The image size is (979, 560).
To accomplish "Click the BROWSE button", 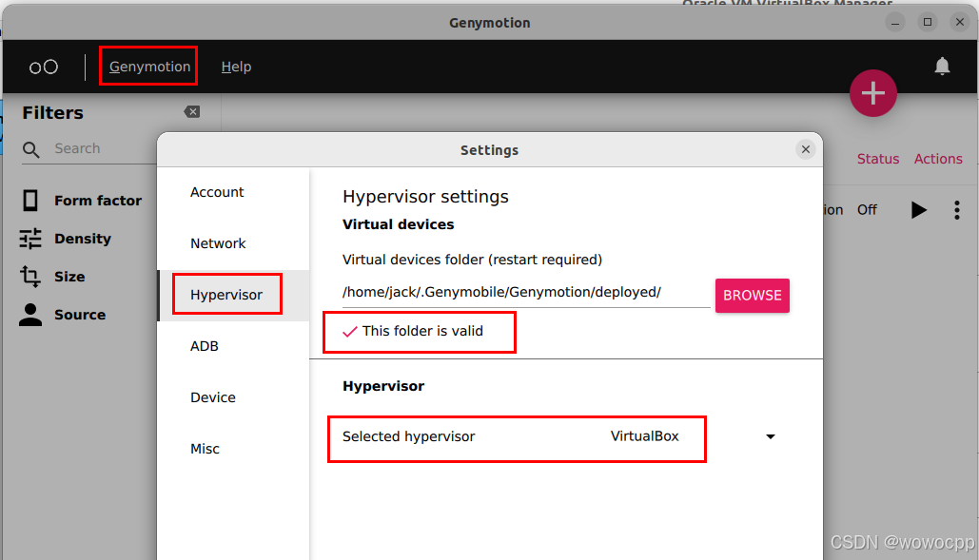I will (x=753, y=296).
